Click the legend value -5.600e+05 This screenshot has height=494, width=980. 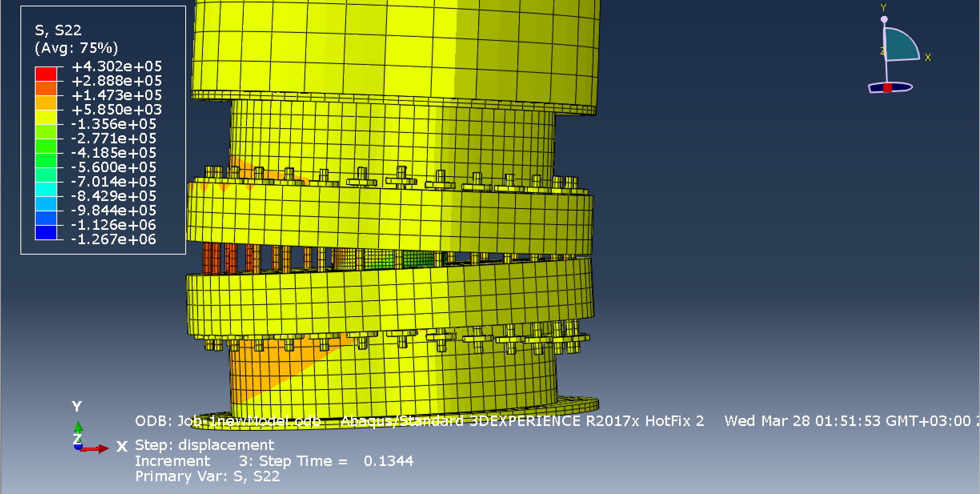coord(114,167)
